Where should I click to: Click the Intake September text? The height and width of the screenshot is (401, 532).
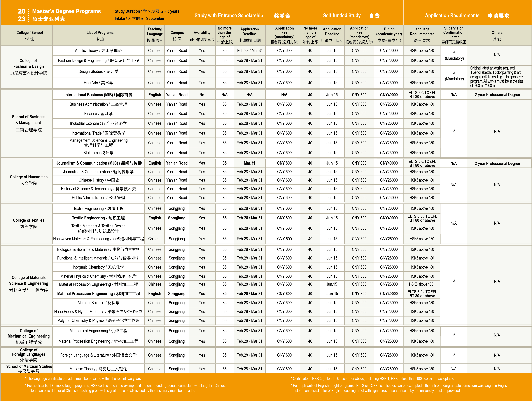[140, 19]
